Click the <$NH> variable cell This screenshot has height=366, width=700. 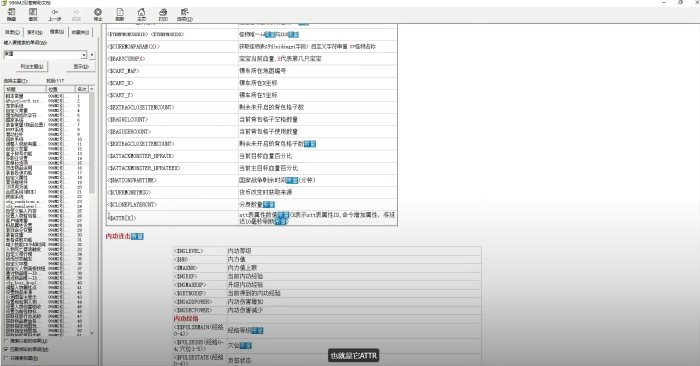[x=200, y=259]
